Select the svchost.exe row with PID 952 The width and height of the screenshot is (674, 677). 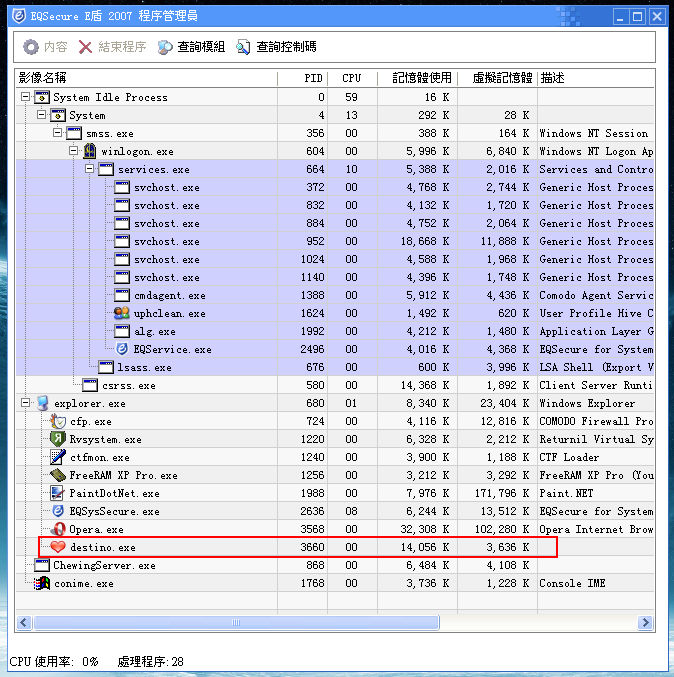(335, 241)
